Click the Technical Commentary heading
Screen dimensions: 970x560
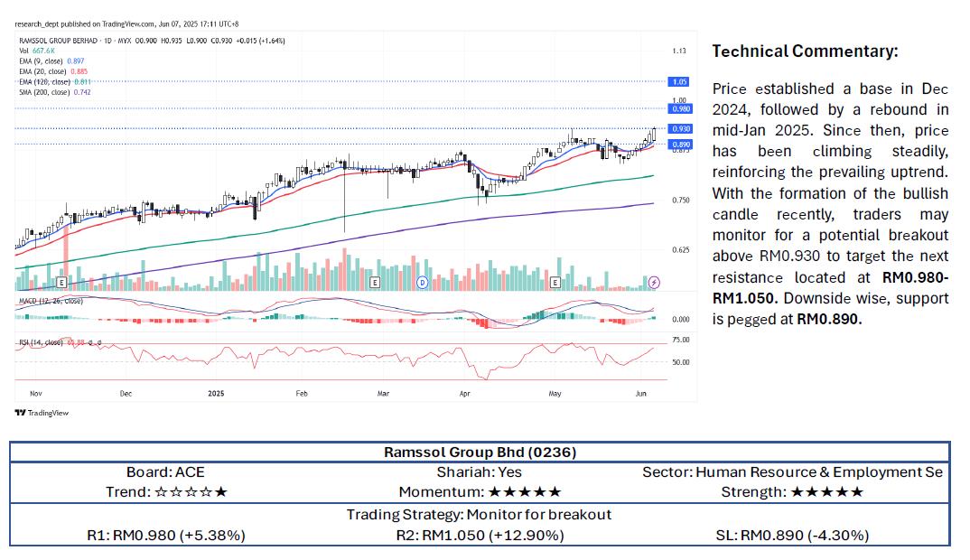[x=805, y=51]
